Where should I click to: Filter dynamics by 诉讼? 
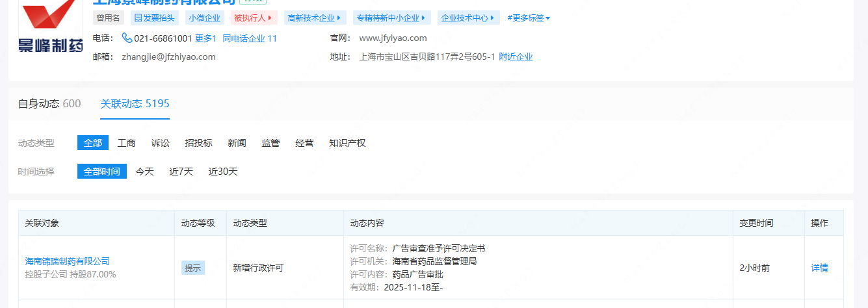click(160, 143)
